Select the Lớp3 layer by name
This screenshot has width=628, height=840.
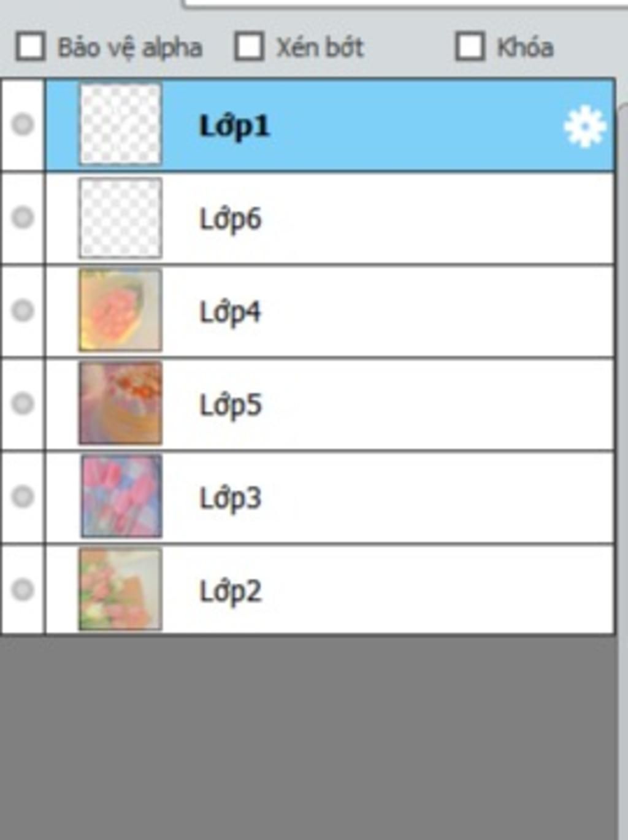231,498
